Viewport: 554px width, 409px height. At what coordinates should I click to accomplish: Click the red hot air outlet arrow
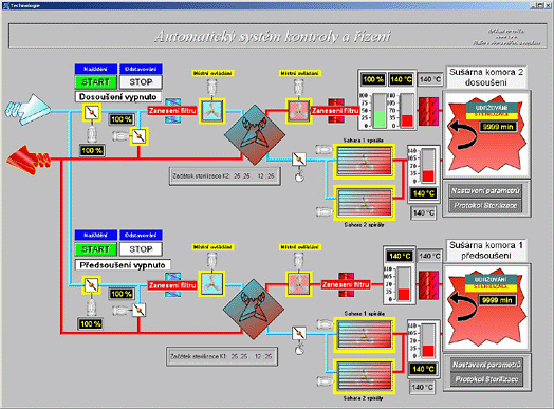pyautogui.click(x=28, y=160)
